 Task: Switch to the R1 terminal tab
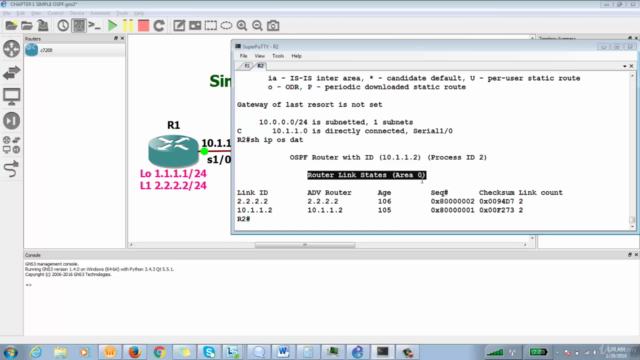[x=246, y=66]
